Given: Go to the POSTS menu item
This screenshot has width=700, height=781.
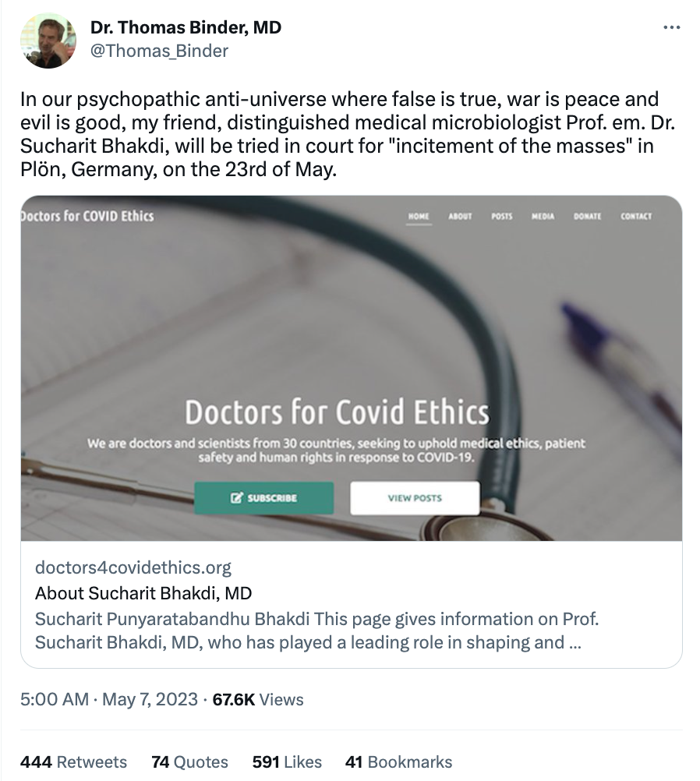Looking at the screenshot, I should [501, 217].
